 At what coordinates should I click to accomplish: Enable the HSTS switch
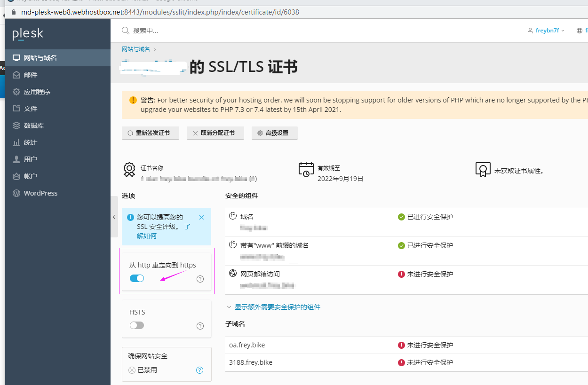137,325
